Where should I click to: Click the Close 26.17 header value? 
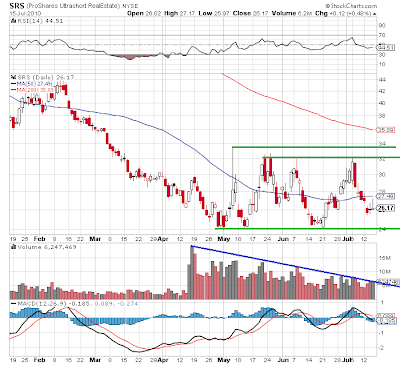250,13
